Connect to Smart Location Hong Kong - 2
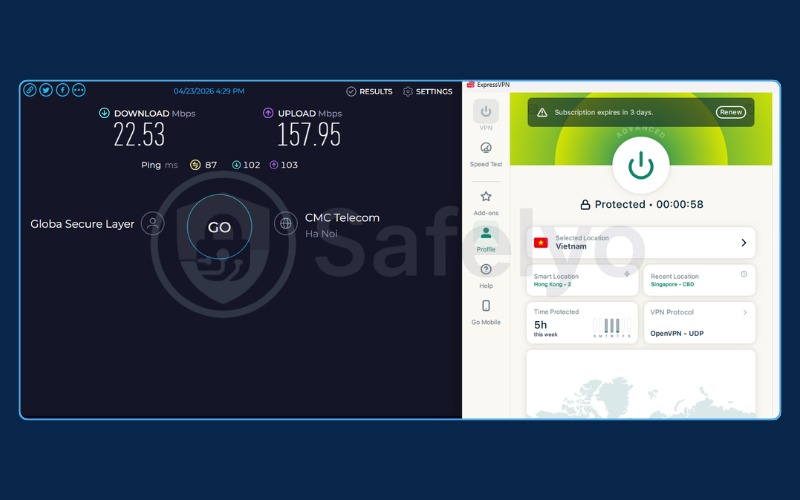Screen dimensions: 800x500 [x=582, y=280]
